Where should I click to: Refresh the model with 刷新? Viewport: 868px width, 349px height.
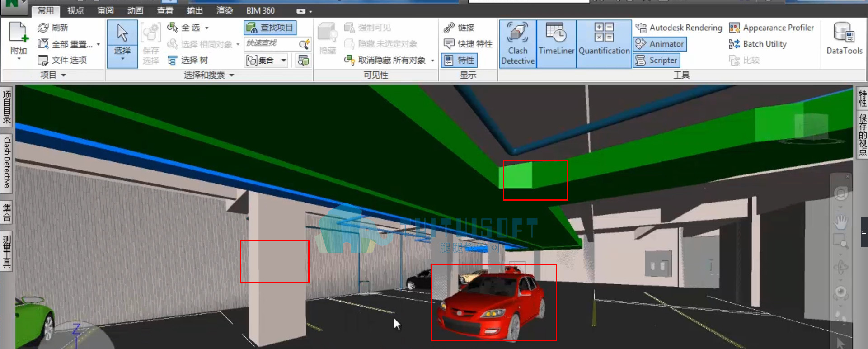coord(53,28)
